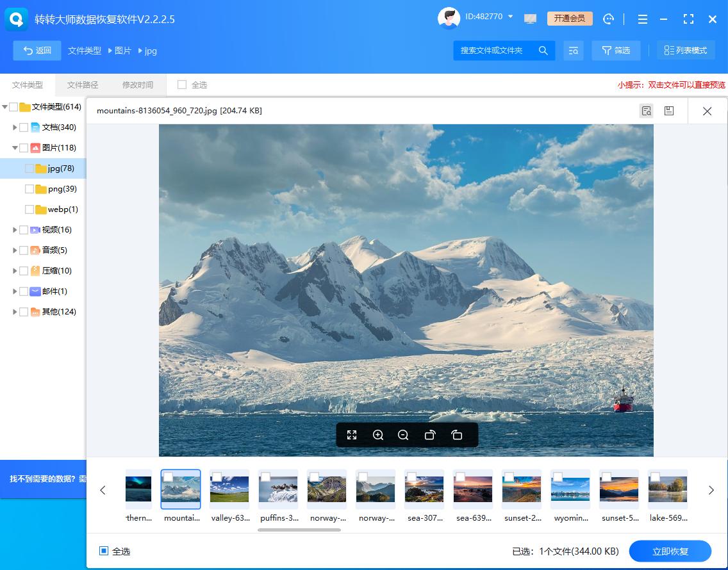Click the 开通会员 membership button

[x=569, y=18]
